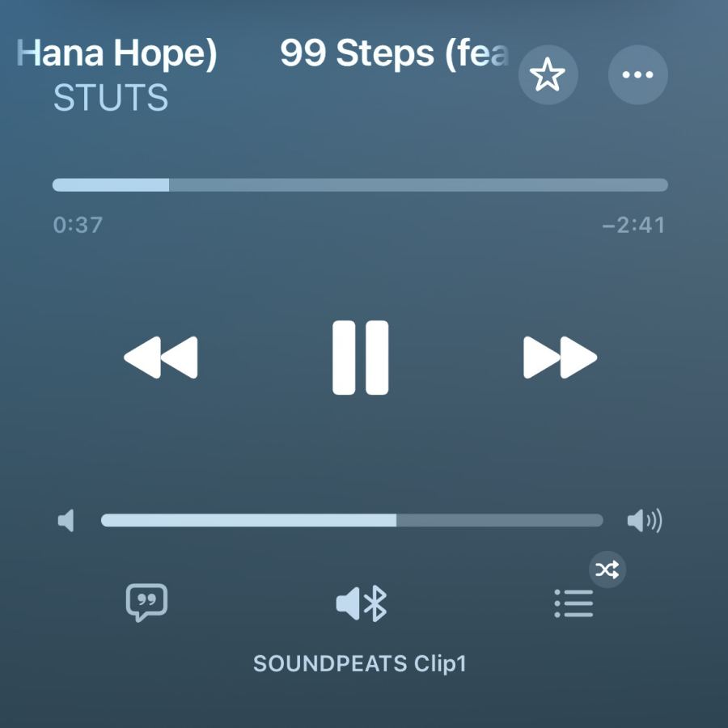
Task: Tap the 0:37 elapsed time label
Action: [78, 225]
